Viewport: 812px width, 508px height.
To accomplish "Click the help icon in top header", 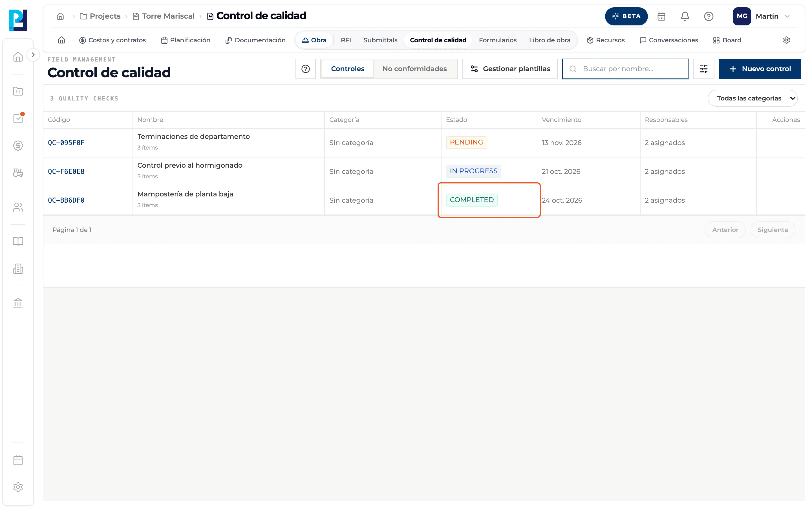I will (x=708, y=16).
